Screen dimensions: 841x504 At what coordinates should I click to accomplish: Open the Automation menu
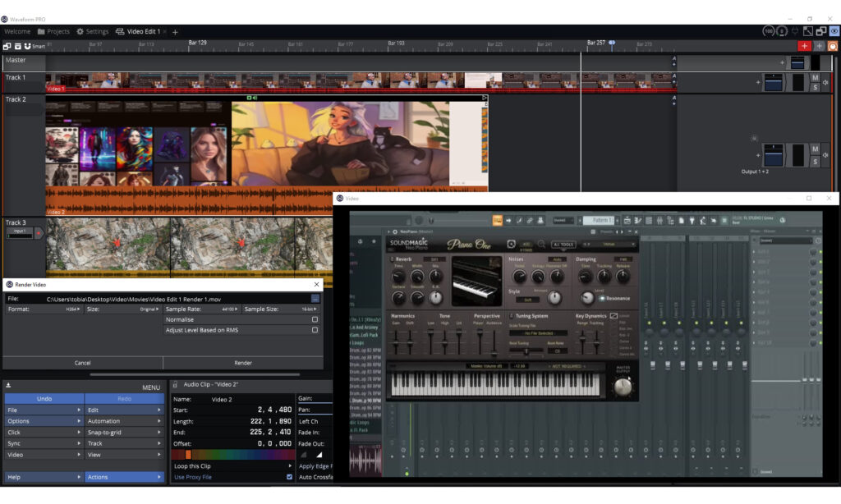pos(125,421)
